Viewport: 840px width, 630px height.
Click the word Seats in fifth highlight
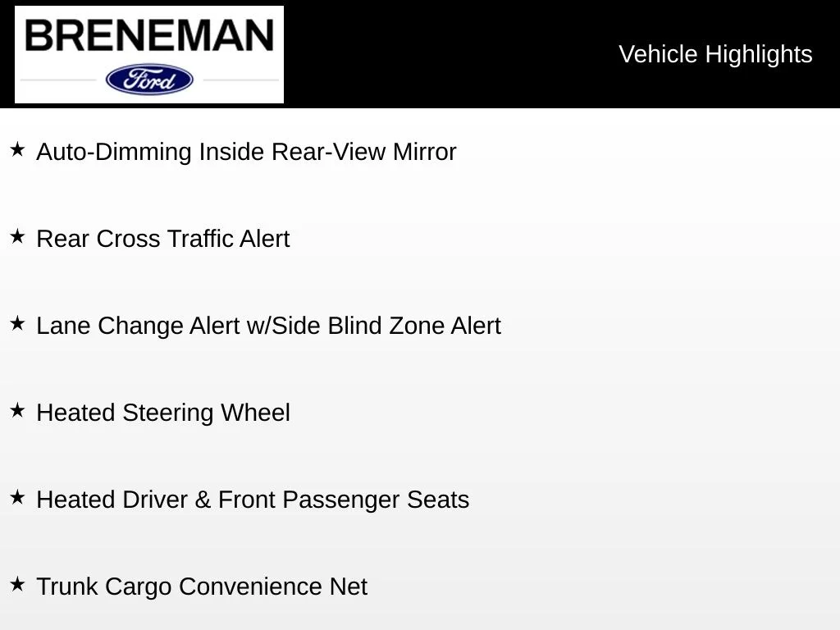438,500
